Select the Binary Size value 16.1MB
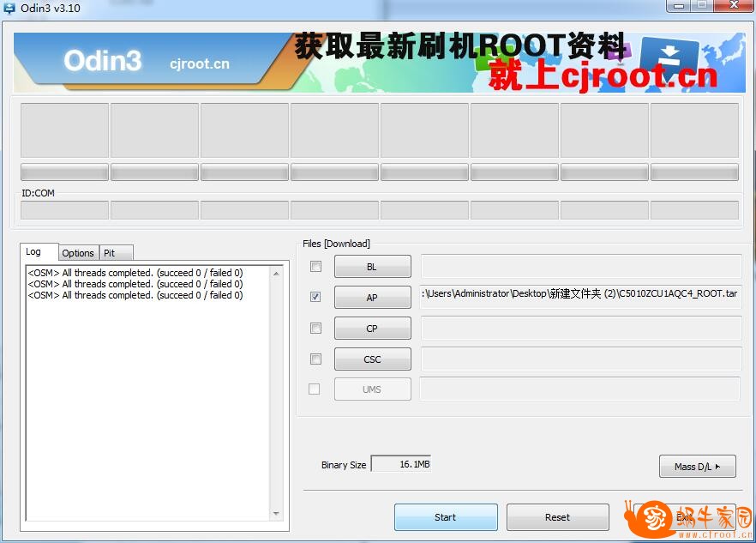This screenshot has width=756, height=543. pos(401,464)
